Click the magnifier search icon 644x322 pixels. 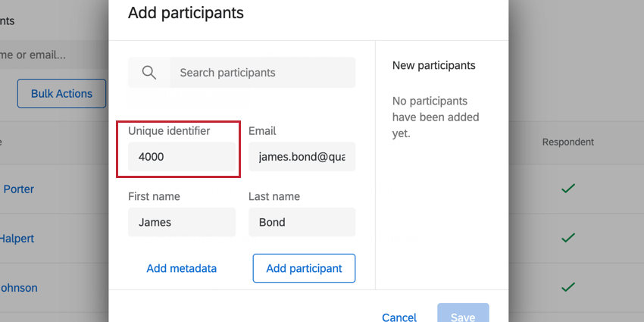[149, 73]
